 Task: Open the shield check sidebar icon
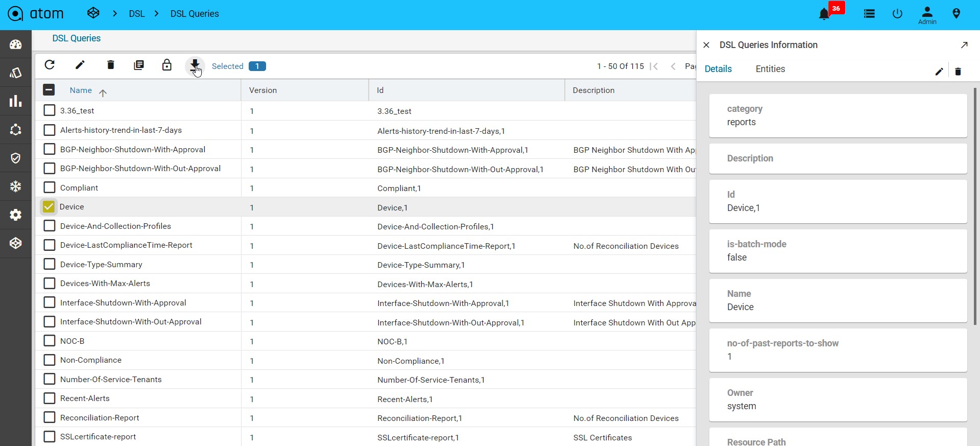16,158
